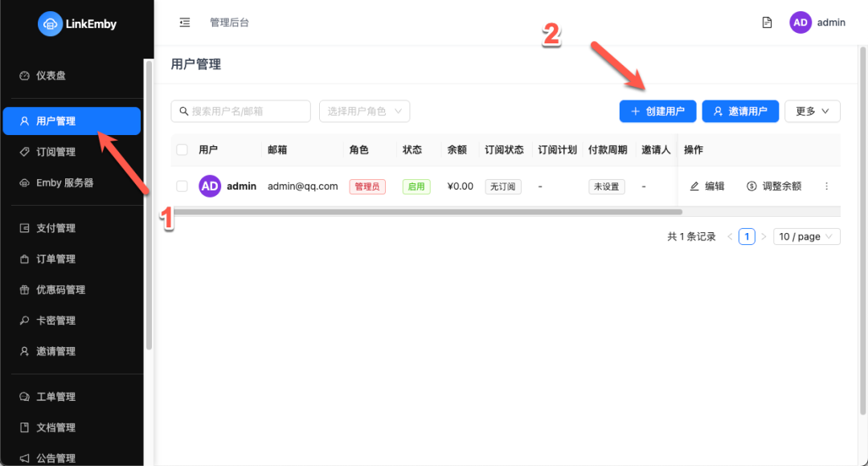
Task: Click the 无订阅 subscription tag
Action: [502, 186]
